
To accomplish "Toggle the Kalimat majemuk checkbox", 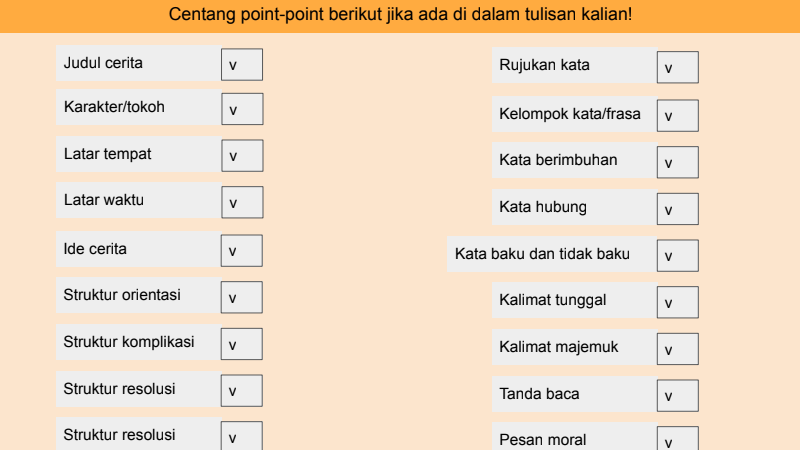I will 677,349.
